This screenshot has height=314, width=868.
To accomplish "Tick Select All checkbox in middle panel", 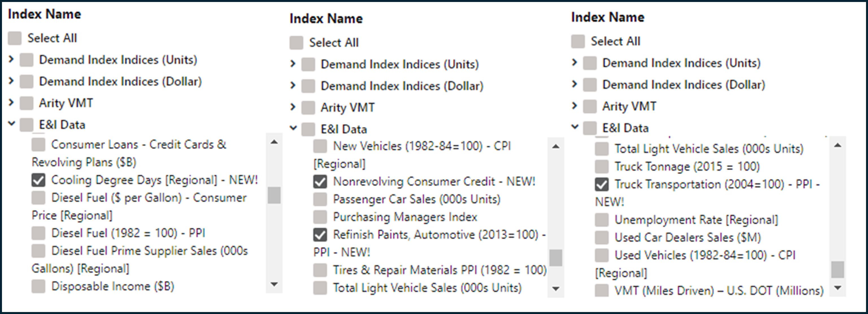I will click(x=296, y=43).
